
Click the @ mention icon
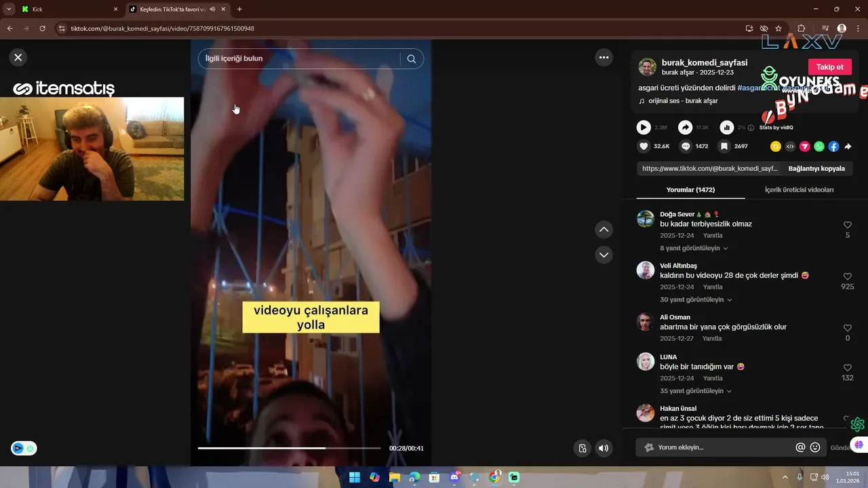(800, 447)
